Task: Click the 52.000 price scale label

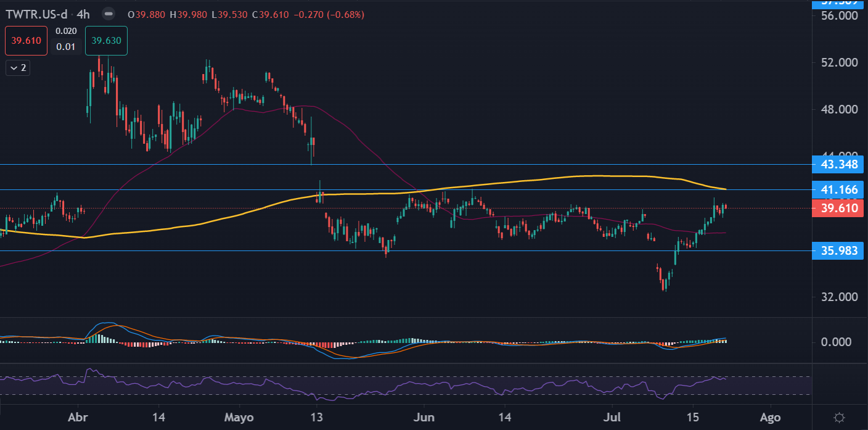Action: tap(840, 62)
